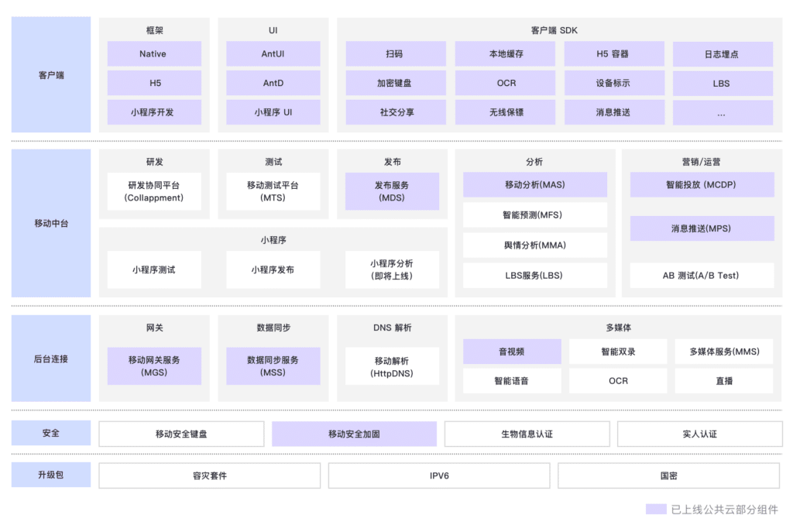
Task: Click the OCR box in 客户端 SDK
Action: 505,83
